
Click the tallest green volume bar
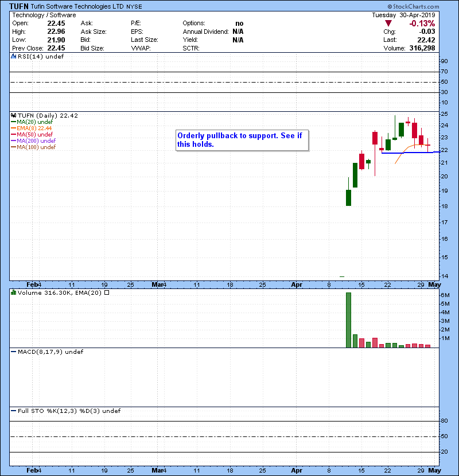(348, 320)
